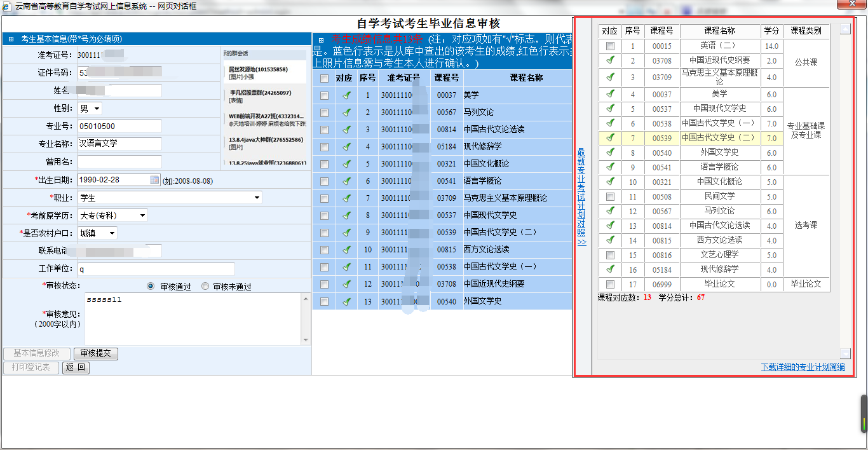This screenshot has width=868, height=450.
Task: Click the calendar icon beside birth date
Action: [x=154, y=180]
